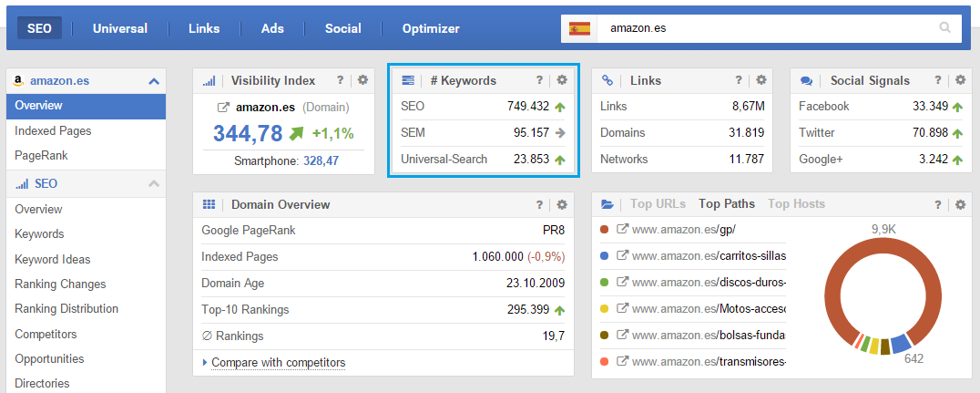
Task: Open Visibility Index settings gear
Action: coord(362,80)
